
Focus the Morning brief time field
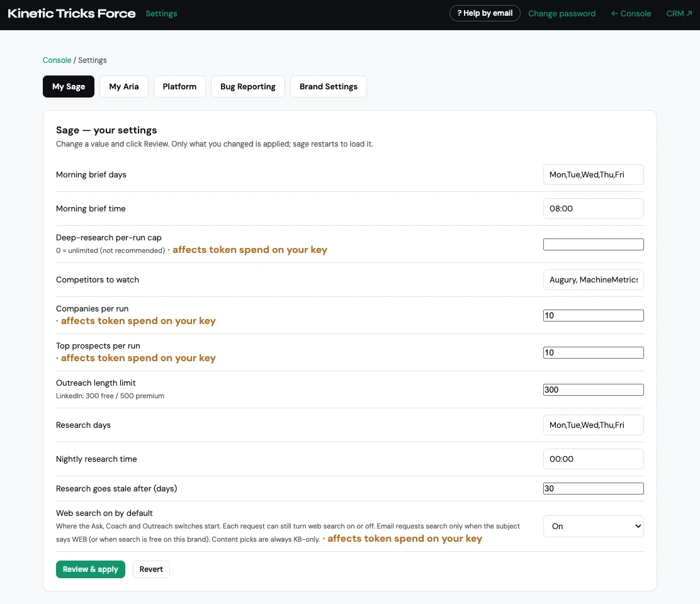pos(594,209)
